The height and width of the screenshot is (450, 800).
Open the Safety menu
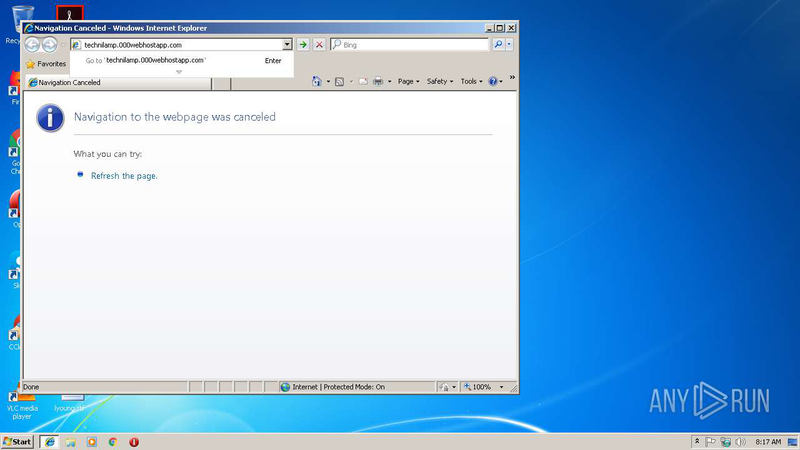439,82
